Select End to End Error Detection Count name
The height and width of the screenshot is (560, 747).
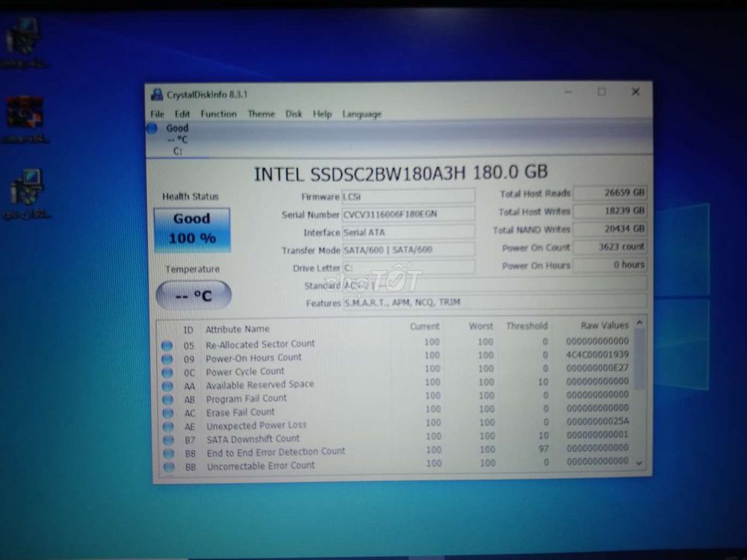pyautogui.click(x=276, y=452)
